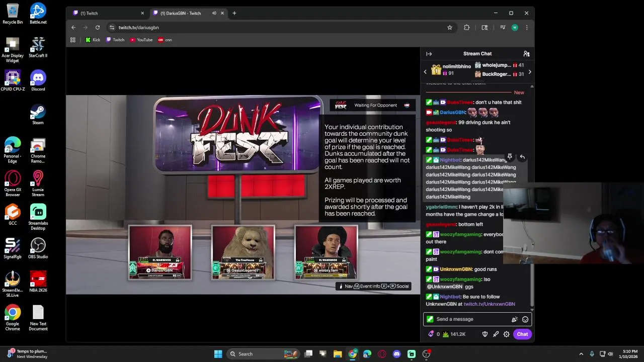Image resolution: width=644 pixels, height=362 pixels.
Task: Click the GeauxLegend7 lion player card
Action: point(244,252)
